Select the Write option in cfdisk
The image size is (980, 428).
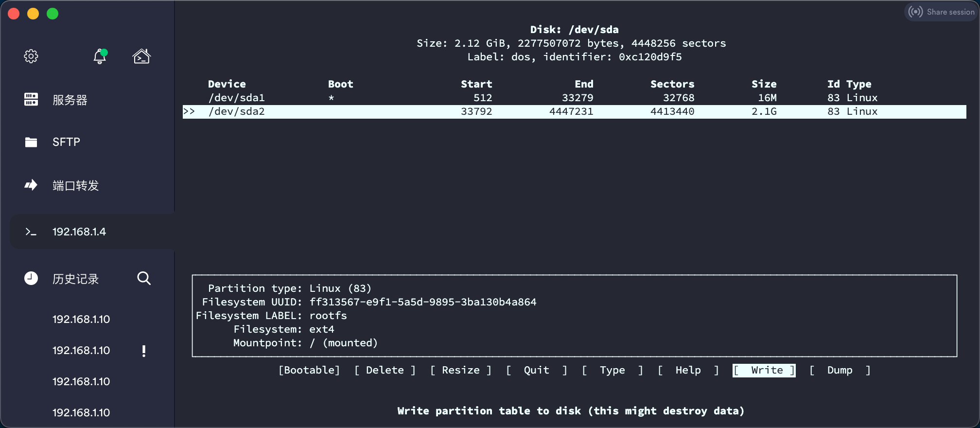point(766,371)
